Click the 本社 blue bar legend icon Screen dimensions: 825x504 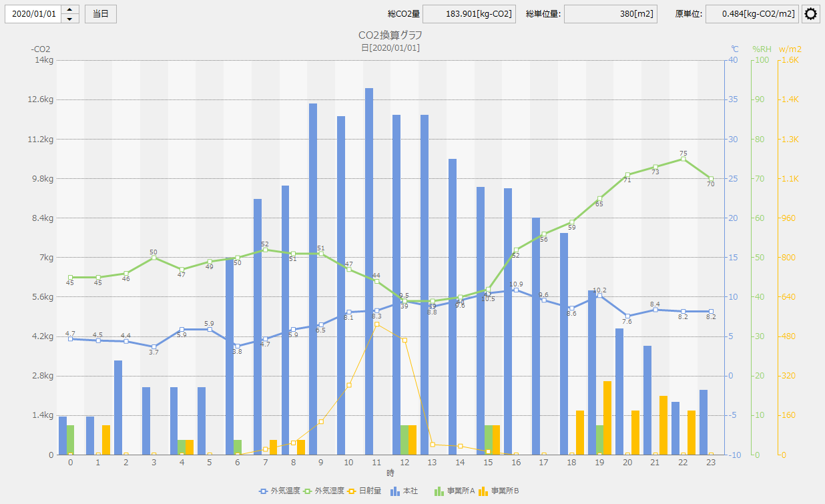(394, 491)
